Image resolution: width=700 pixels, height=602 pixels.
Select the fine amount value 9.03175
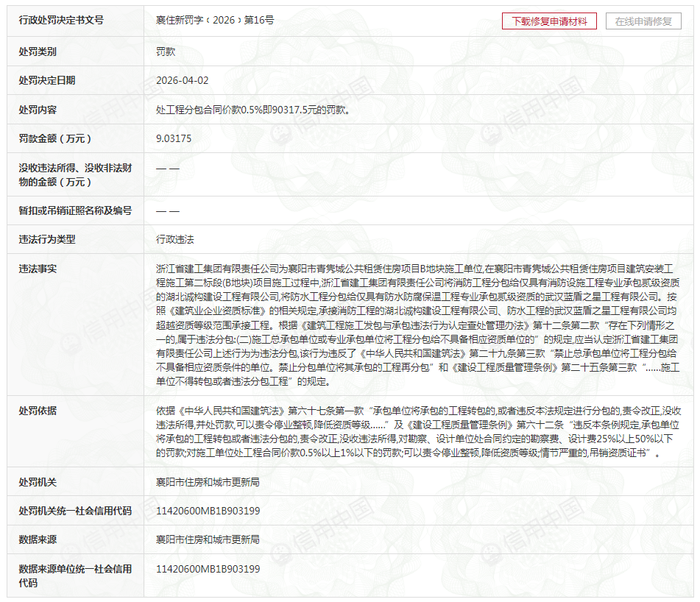click(x=174, y=138)
